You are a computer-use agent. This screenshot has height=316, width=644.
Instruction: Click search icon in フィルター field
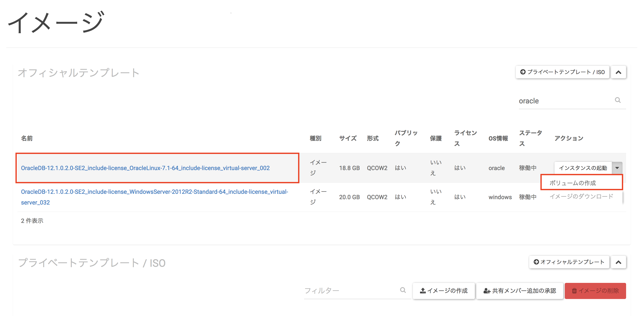coord(403,290)
